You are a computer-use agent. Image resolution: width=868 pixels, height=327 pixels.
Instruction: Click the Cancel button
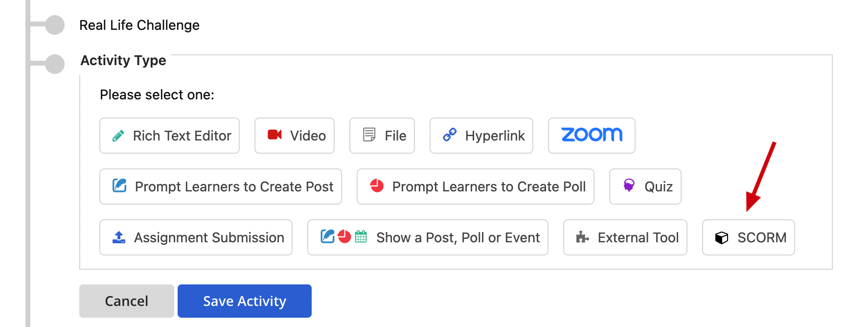127,301
